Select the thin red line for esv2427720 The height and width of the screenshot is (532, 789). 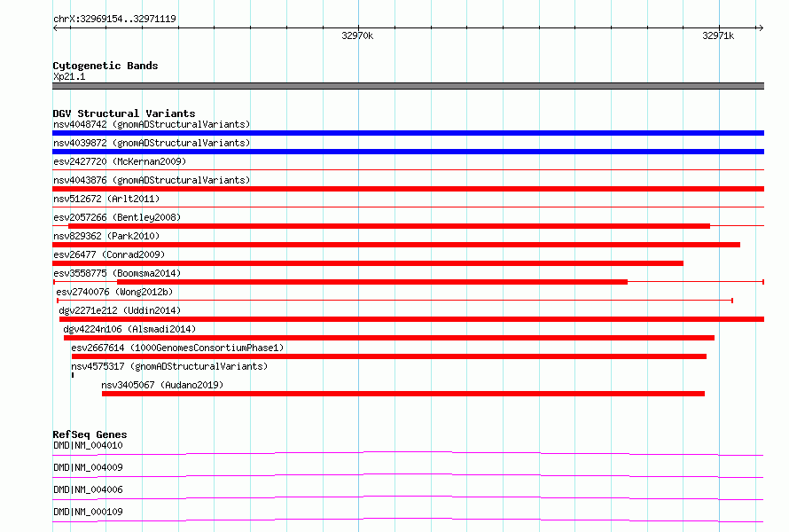tap(408, 170)
